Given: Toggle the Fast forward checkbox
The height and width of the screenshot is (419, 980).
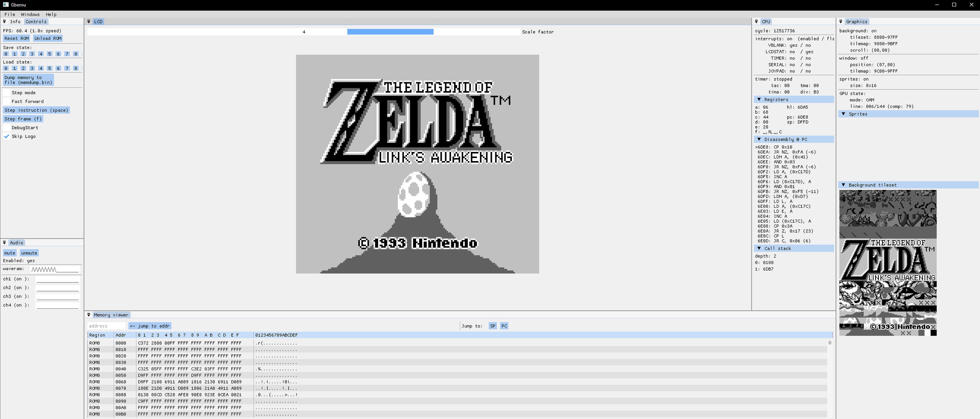Looking at the screenshot, I should pyautogui.click(x=7, y=101).
